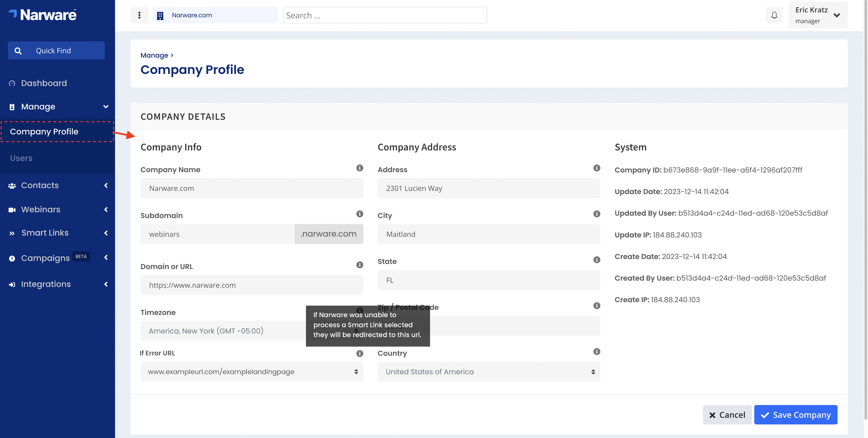
Task: Show info for City field
Action: (x=596, y=214)
